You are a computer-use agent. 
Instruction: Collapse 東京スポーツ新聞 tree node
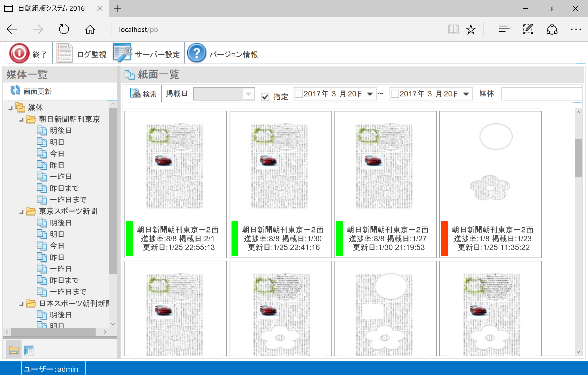click(22, 212)
